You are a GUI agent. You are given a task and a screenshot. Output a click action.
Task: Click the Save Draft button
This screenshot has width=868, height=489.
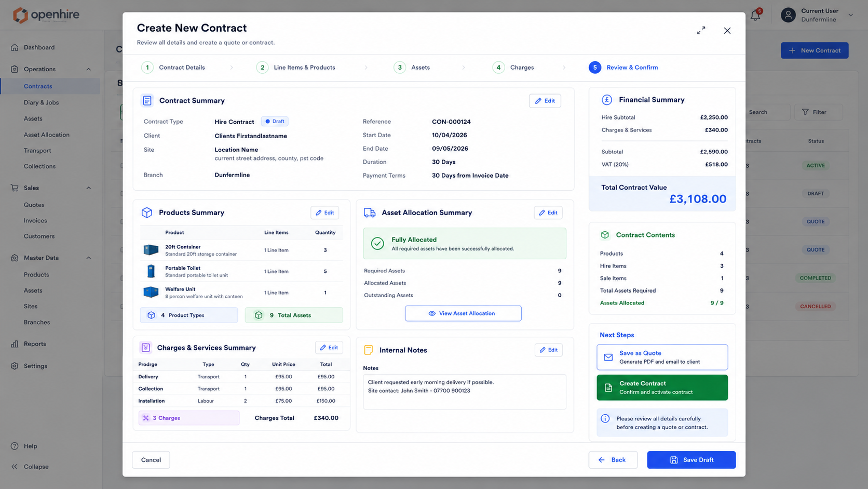pyautogui.click(x=691, y=460)
